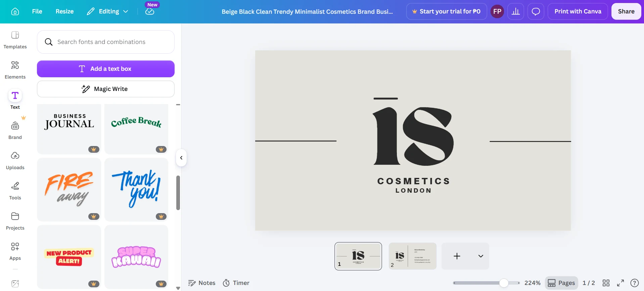Select page 1 thumbnail

point(358,256)
